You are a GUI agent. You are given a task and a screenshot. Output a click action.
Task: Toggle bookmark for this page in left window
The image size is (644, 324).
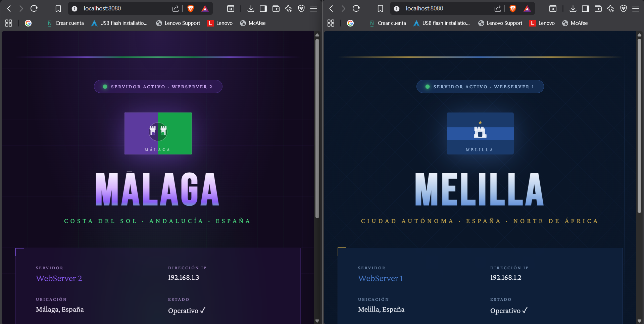pyautogui.click(x=58, y=9)
